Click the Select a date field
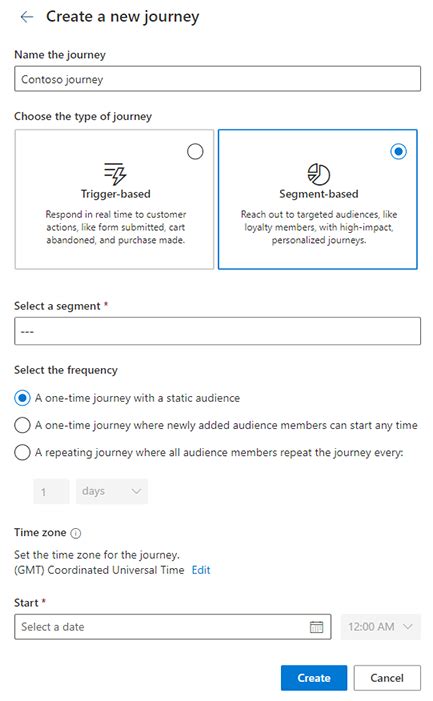Viewport: 433px width, 701px height. click(172, 627)
